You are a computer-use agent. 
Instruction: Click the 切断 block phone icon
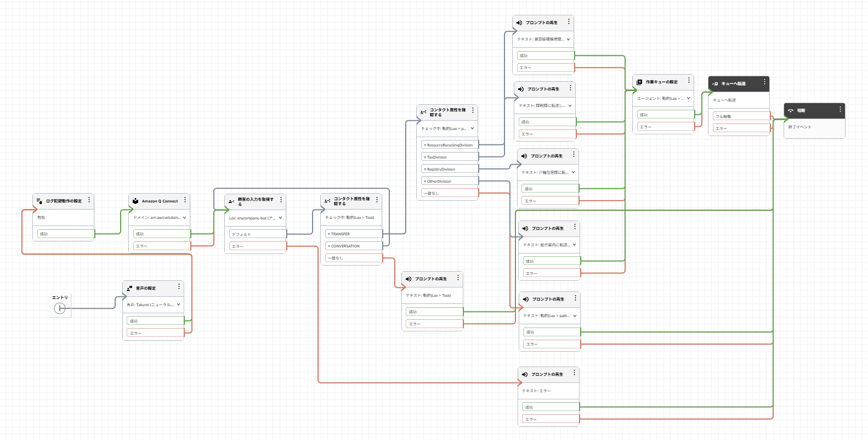791,111
